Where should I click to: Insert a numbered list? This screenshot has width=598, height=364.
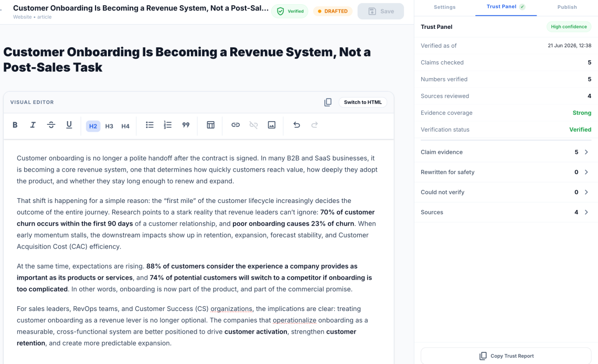click(x=167, y=125)
